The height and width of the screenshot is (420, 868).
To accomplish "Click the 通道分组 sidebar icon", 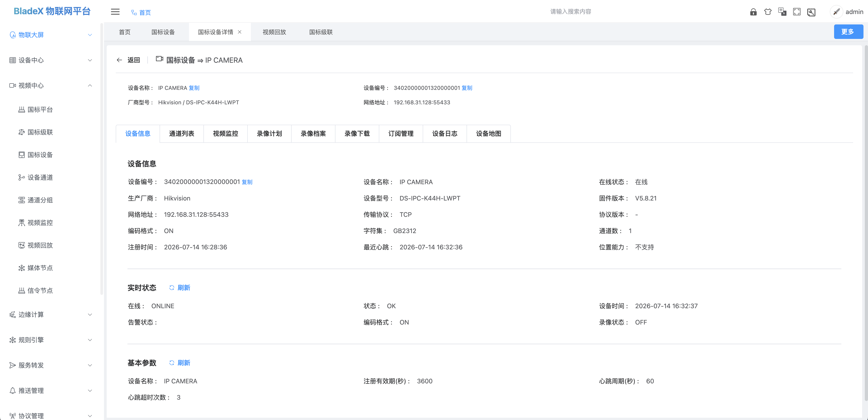I will 21,200.
